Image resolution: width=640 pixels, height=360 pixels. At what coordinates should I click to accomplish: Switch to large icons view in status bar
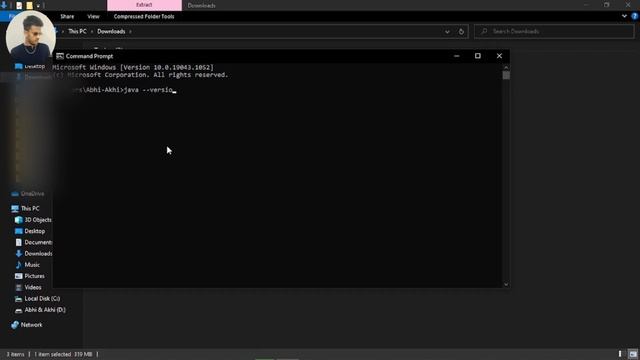633,354
